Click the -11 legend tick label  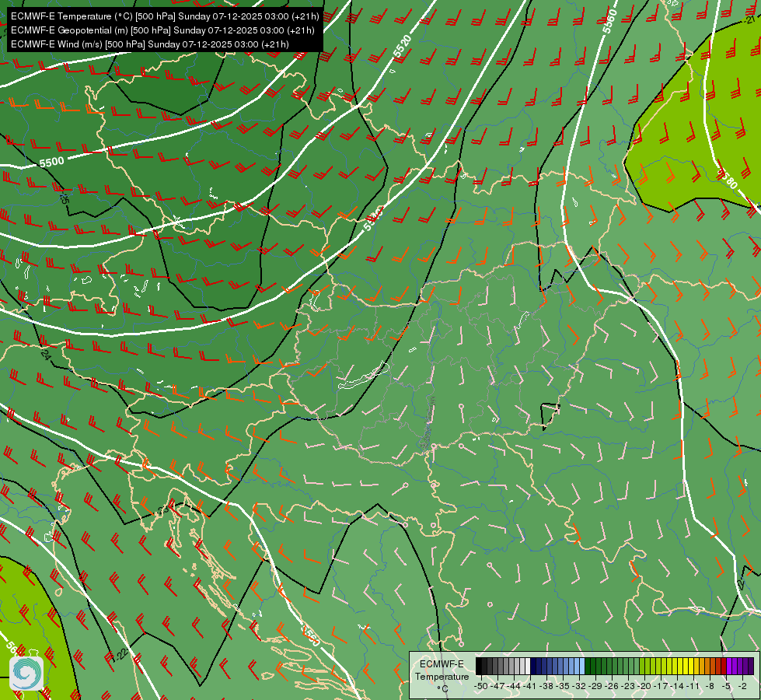(693, 687)
